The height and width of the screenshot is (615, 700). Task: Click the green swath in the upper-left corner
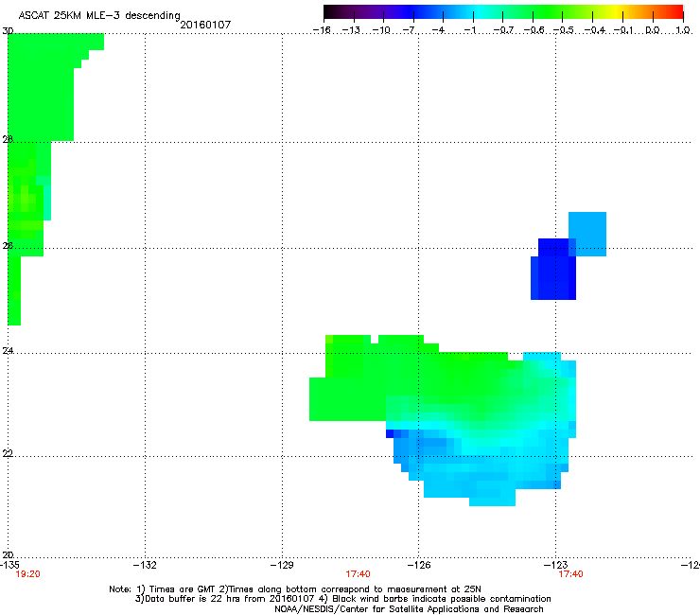click(x=41, y=87)
